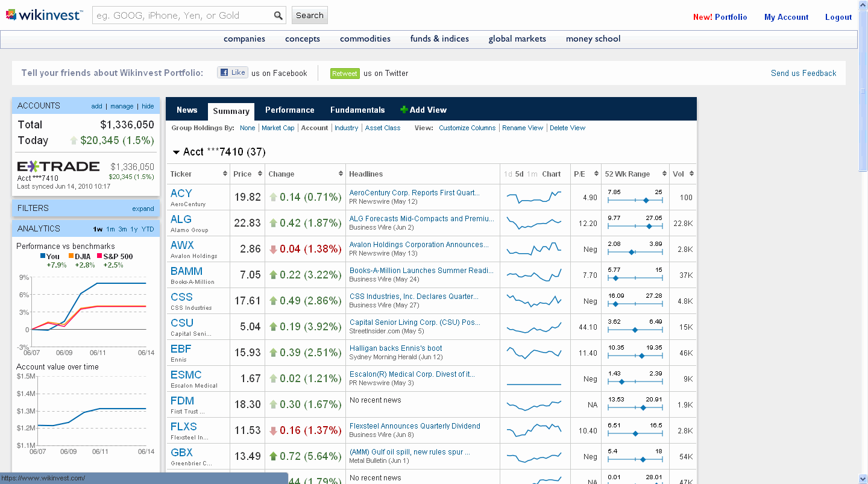Open ALG 5-day sparkline chart
The width and height of the screenshot is (868, 484).
tap(535, 223)
